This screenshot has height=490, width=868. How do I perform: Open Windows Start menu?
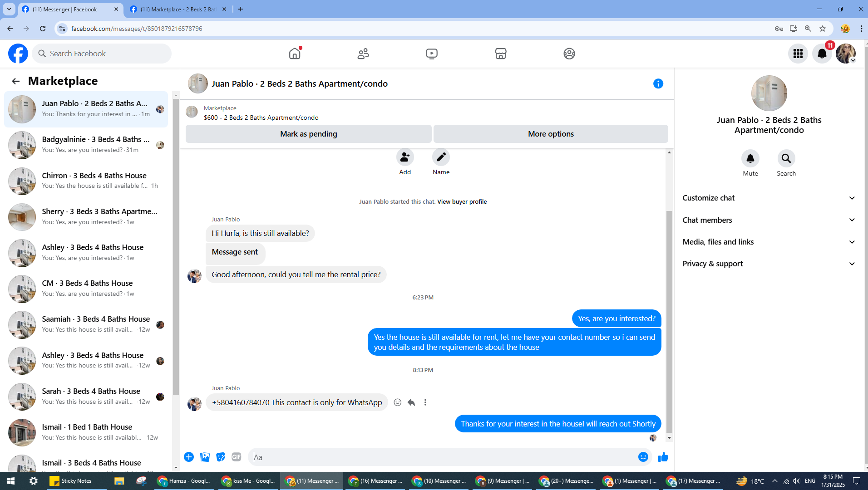(11, 481)
